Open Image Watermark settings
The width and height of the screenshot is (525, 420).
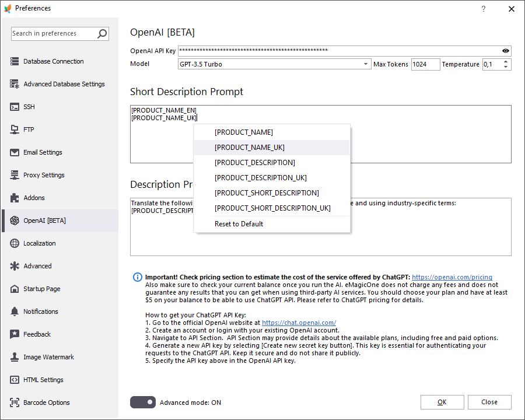click(60, 357)
